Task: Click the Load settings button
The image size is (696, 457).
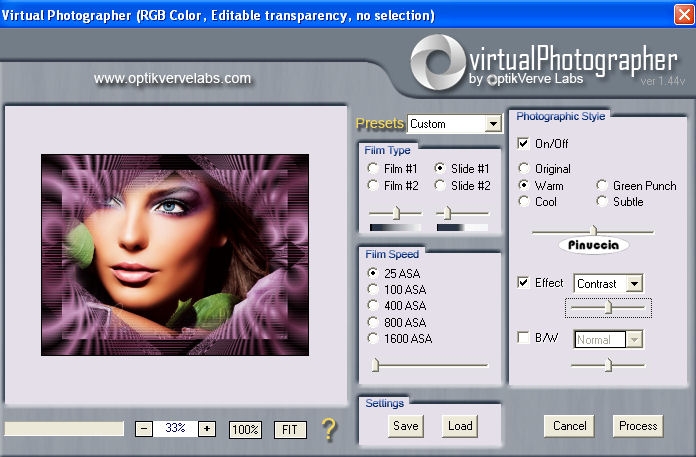Action: pos(460,426)
